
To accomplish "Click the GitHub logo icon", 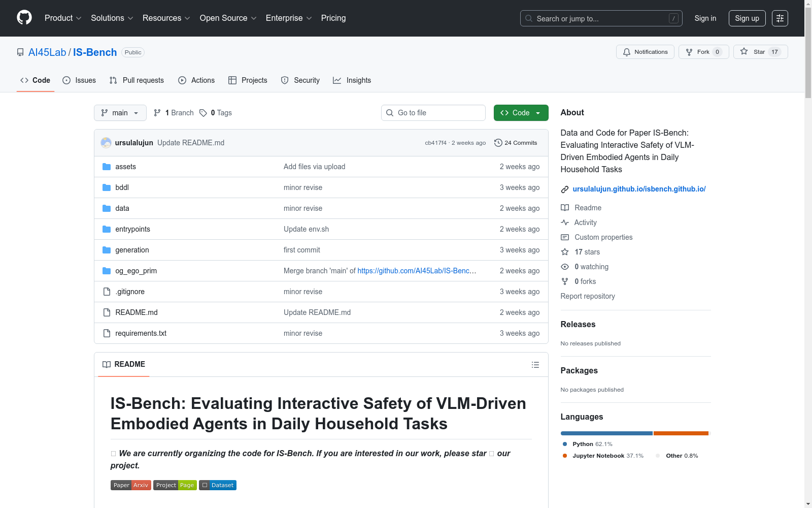I will point(24,18).
